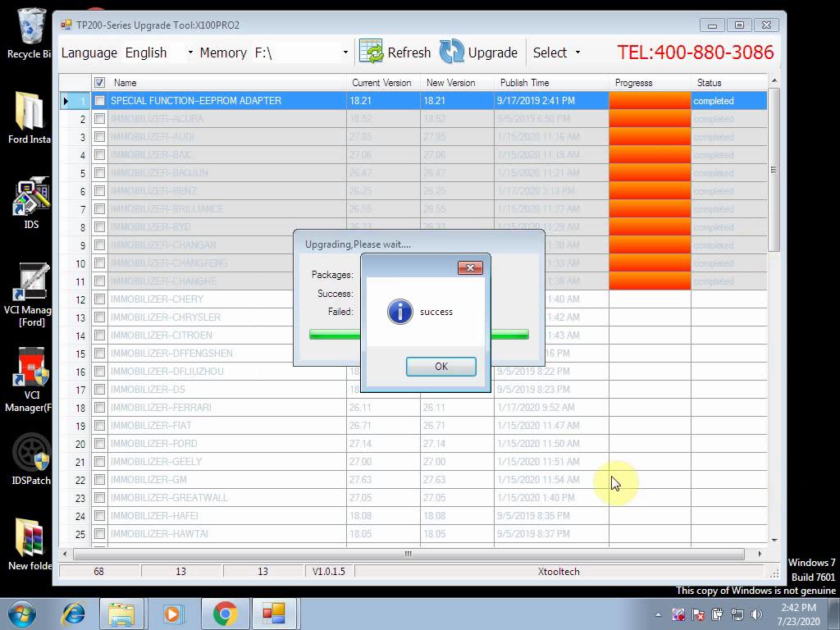Click the Refresh icon in toolbar
Screen dimensions: 840x630
pyautogui.click(x=371, y=52)
